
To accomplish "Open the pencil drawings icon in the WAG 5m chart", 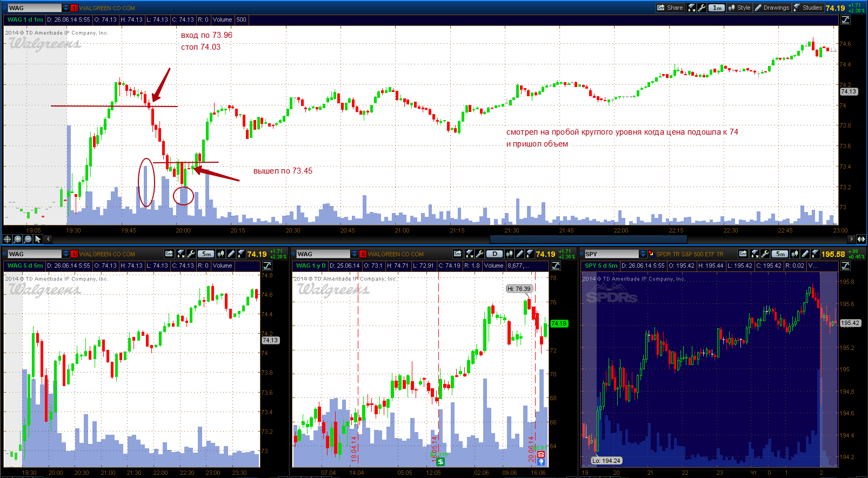I will (x=231, y=254).
